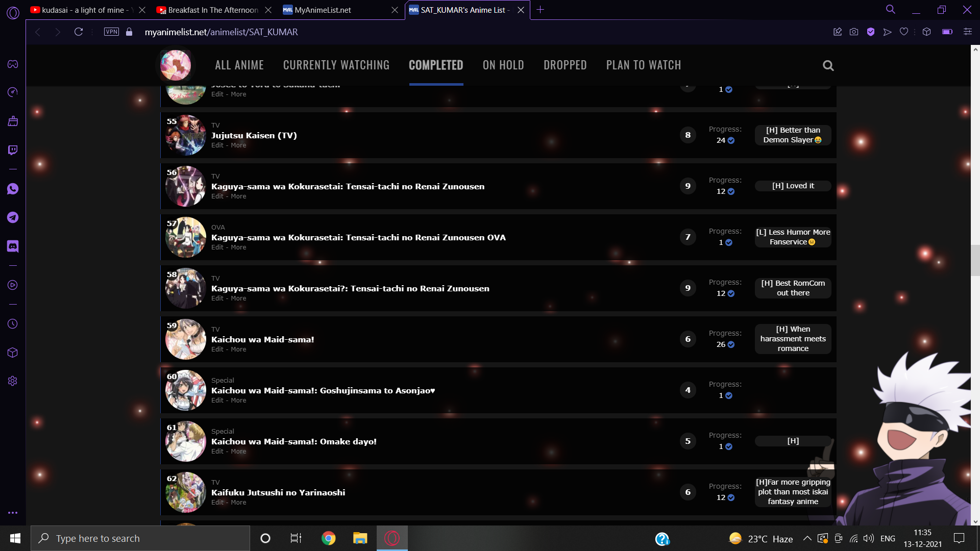This screenshot has height=551, width=980.
Task: Open Extensions cube icon in sidebar
Action: pyautogui.click(x=13, y=353)
